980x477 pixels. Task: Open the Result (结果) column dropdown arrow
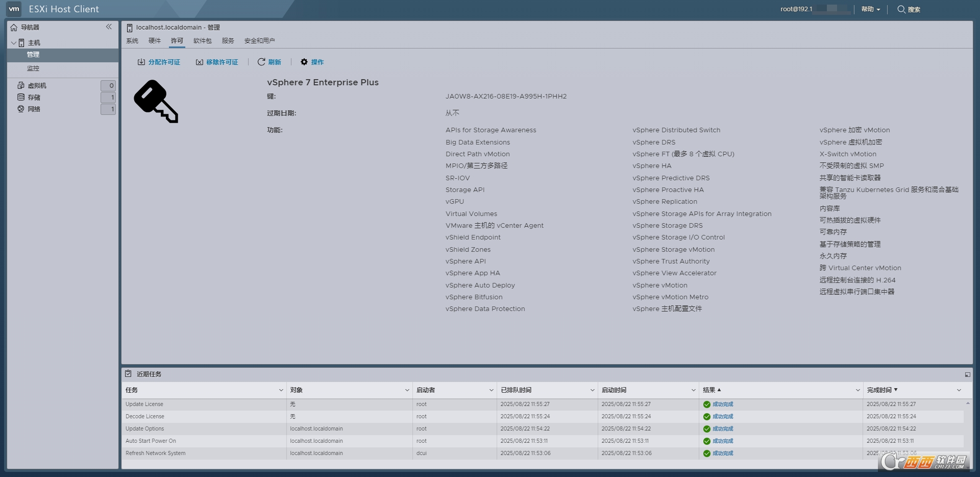[857, 390]
